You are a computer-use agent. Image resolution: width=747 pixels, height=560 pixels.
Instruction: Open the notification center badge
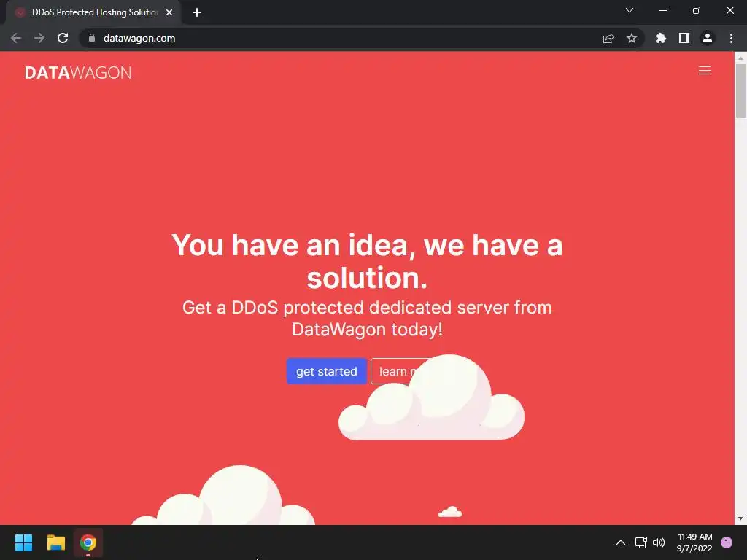727,542
